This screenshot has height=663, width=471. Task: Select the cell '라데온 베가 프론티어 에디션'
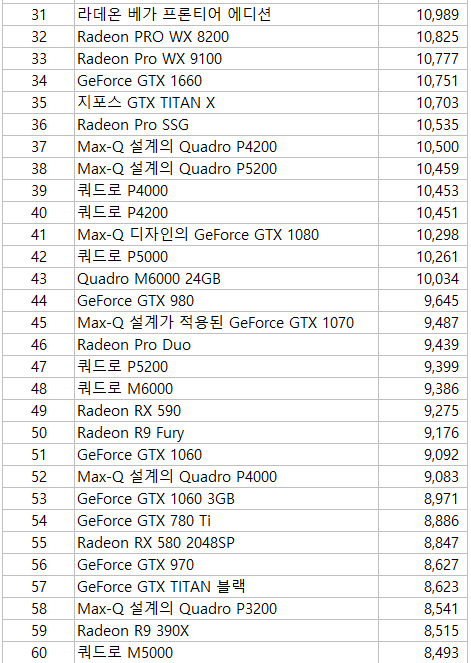click(x=226, y=15)
